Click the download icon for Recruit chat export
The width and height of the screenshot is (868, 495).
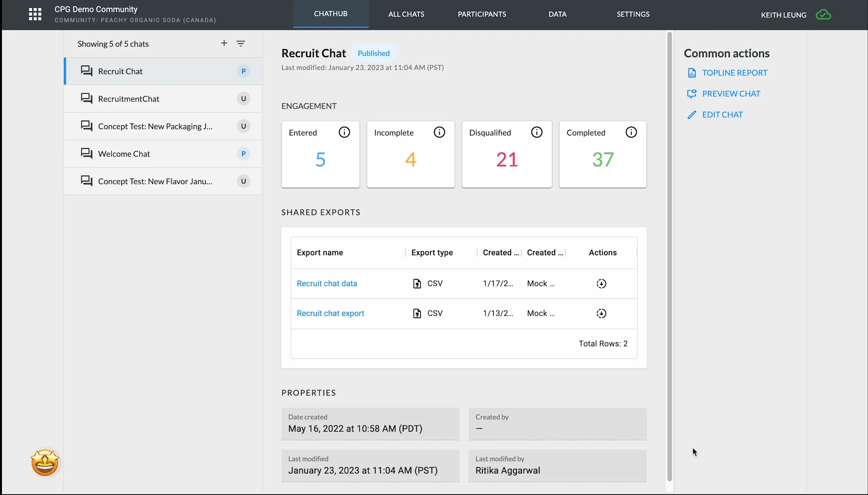pyautogui.click(x=601, y=313)
